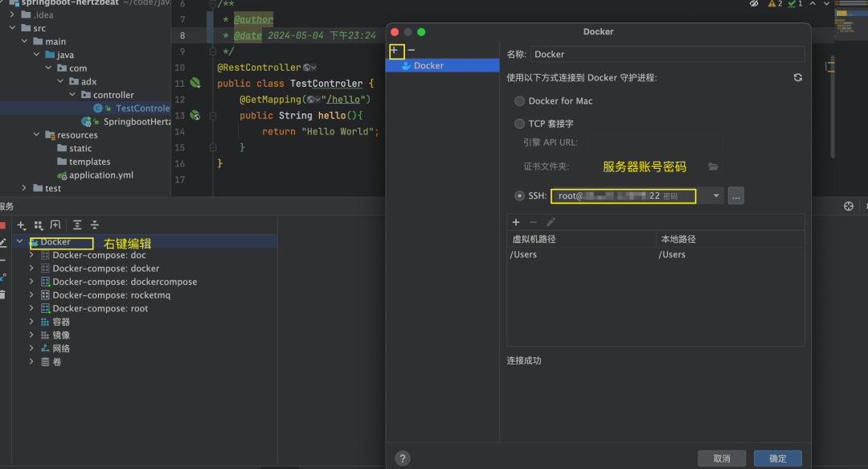
Task: Collapse the controller package node
Action: [72, 95]
